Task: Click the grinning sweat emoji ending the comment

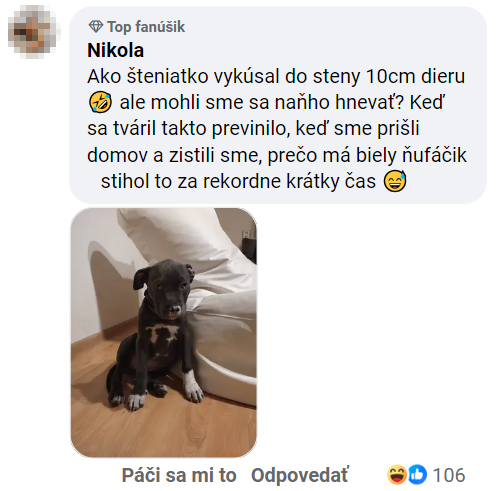Action: [x=395, y=181]
